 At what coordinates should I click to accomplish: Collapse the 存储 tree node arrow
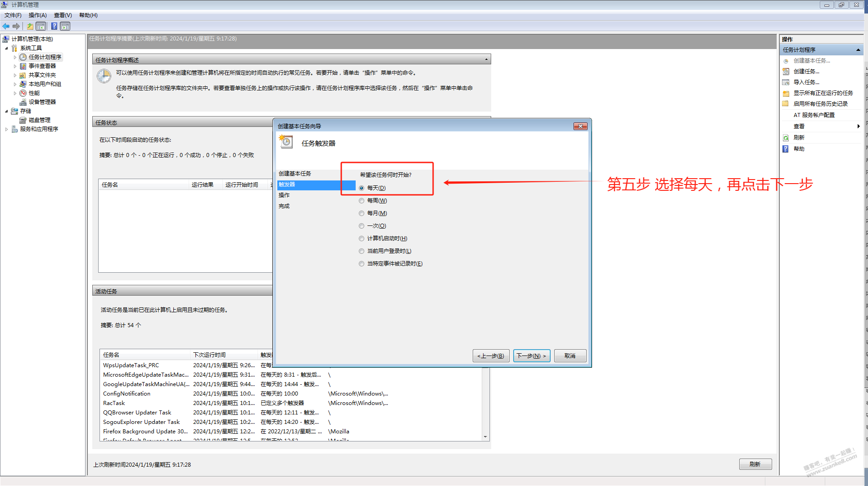pos(6,111)
